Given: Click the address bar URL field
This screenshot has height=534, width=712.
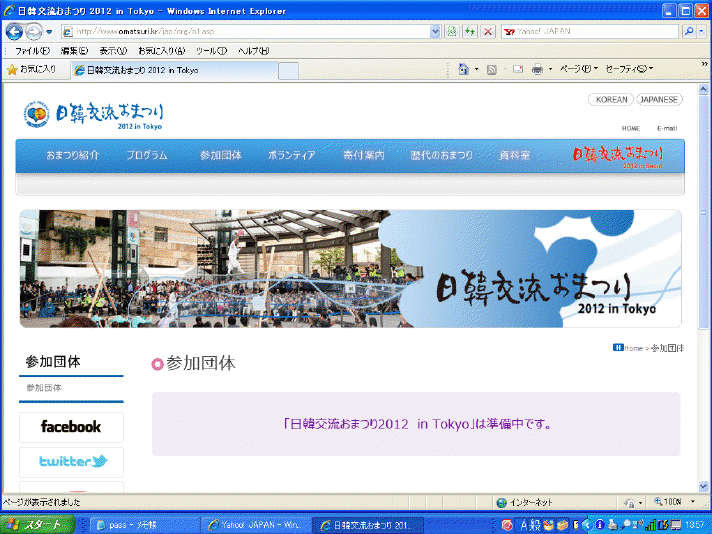Looking at the screenshot, I should (245, 31).
